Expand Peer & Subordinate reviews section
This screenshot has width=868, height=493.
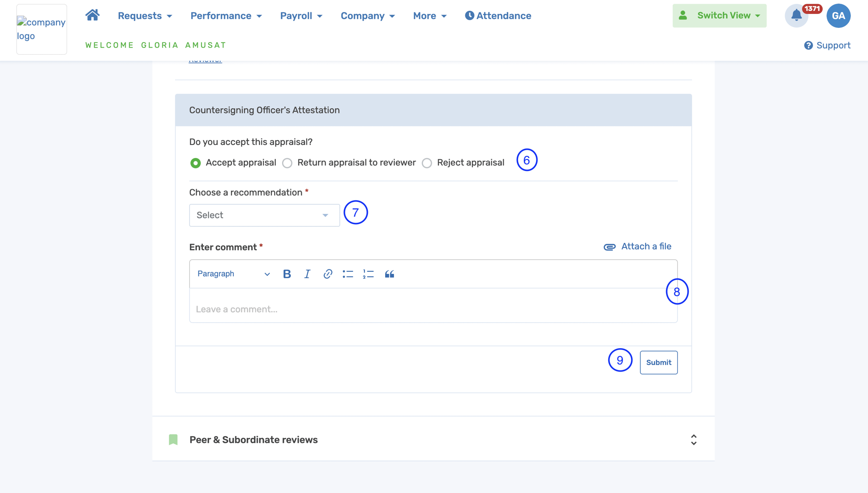693,440
